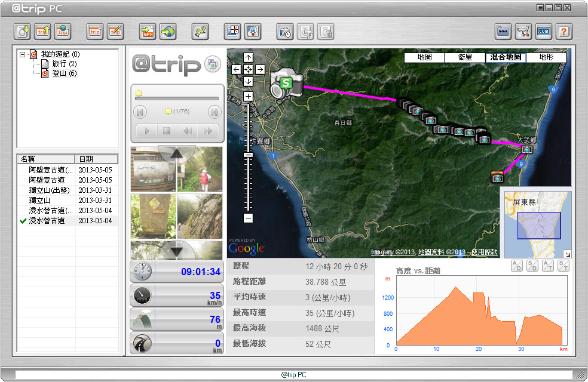Viewport: 588px width, 382px height.
Task: Open the rocky cliff trail thumbnail
Action: tap(200, 216)
